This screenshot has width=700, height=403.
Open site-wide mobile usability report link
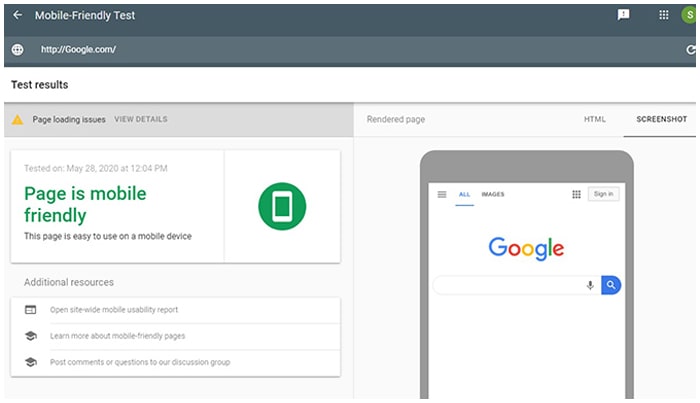(x=114, y=310)
